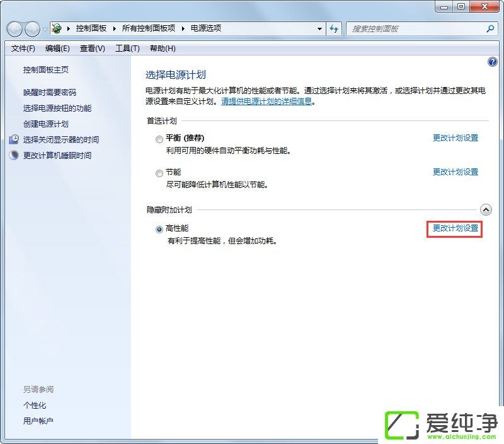504x444 pixels.
Task: Open help via the question mark icon
Action: coord(492,62)
